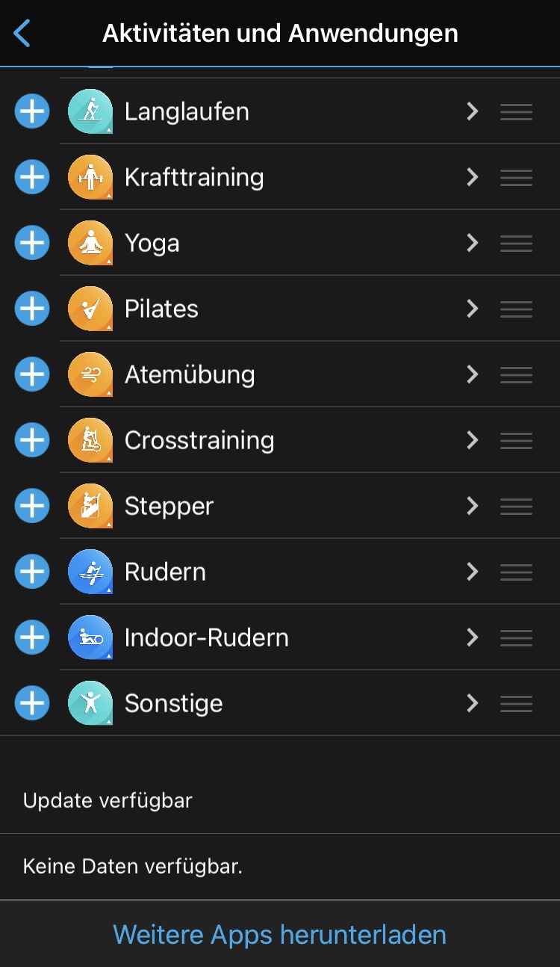Select the Atemübung breathing icon
This screenshot has height=967, width=560.
click(x=90, y=374)
